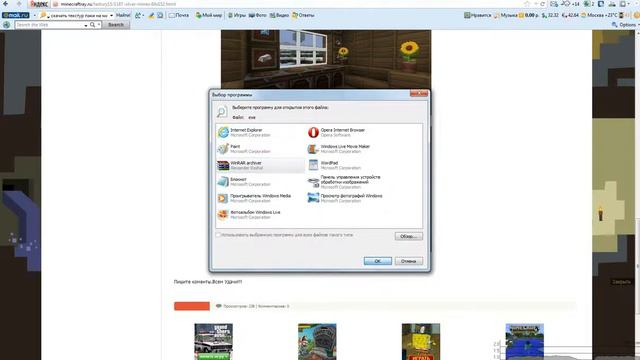Reload the page with the refresh icon

[x=542, y=4]
